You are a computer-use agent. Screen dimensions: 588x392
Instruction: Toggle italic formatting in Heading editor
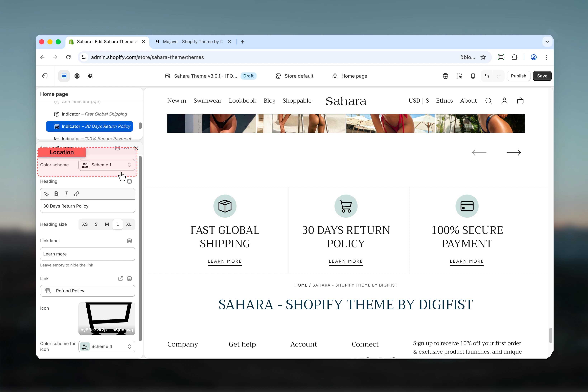66,194
